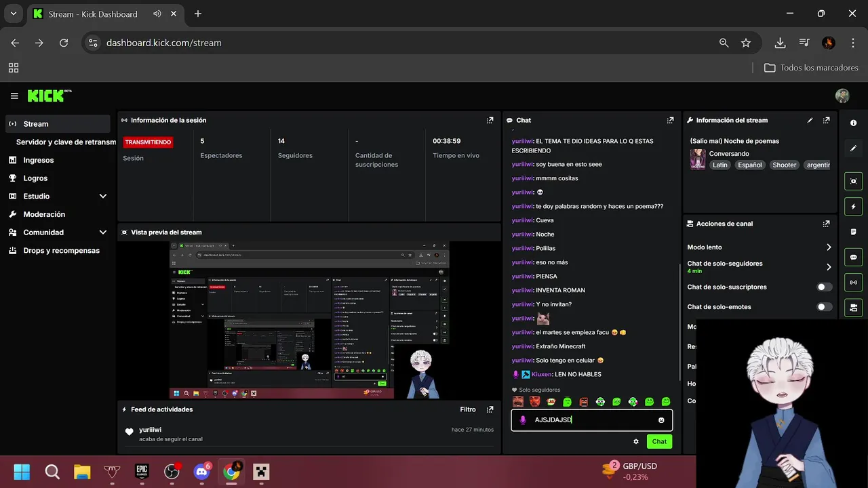The height and width of the screenshot is (488, 868).
Task: Open Servidor y clave de retransmisión
Action: [66, 142]
